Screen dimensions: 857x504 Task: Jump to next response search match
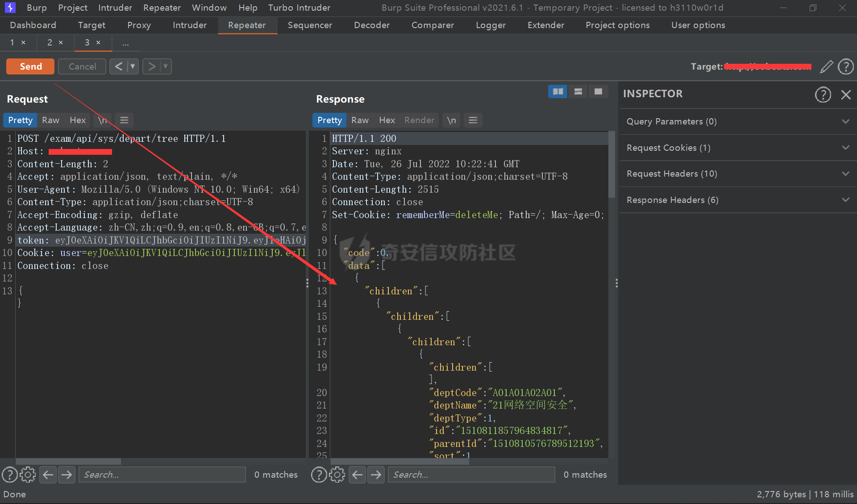click(376, 475)
